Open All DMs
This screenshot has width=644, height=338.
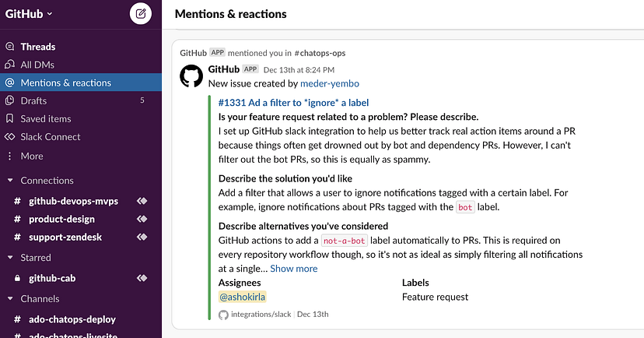coord(37,65)
